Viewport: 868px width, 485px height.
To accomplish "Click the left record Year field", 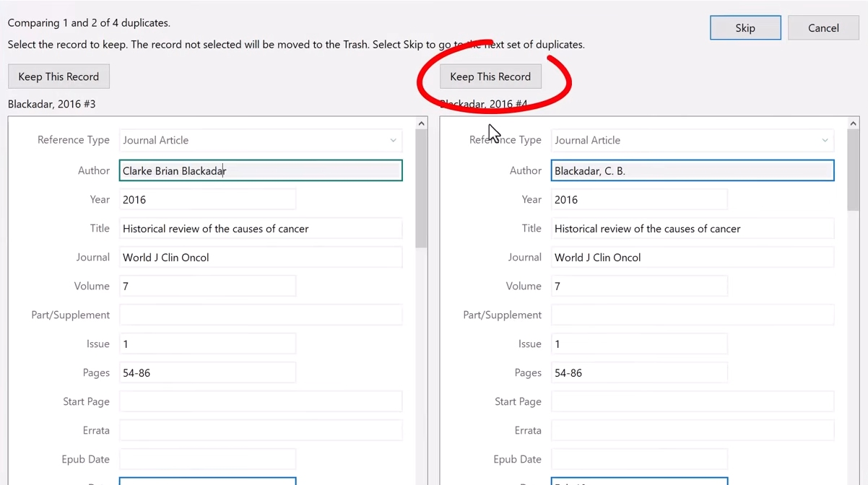I will point(207,200).
